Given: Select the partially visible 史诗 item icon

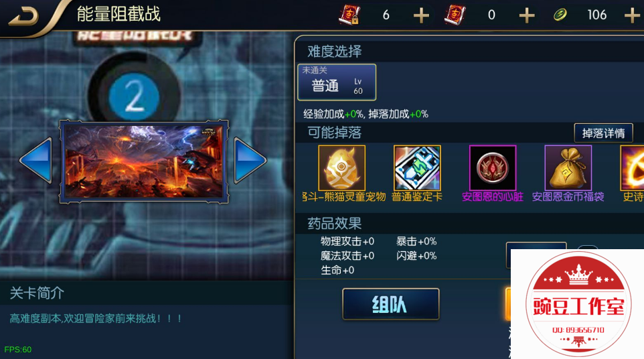Looking at the screenshot, I should pyautogui.click(x=632, y=167).
